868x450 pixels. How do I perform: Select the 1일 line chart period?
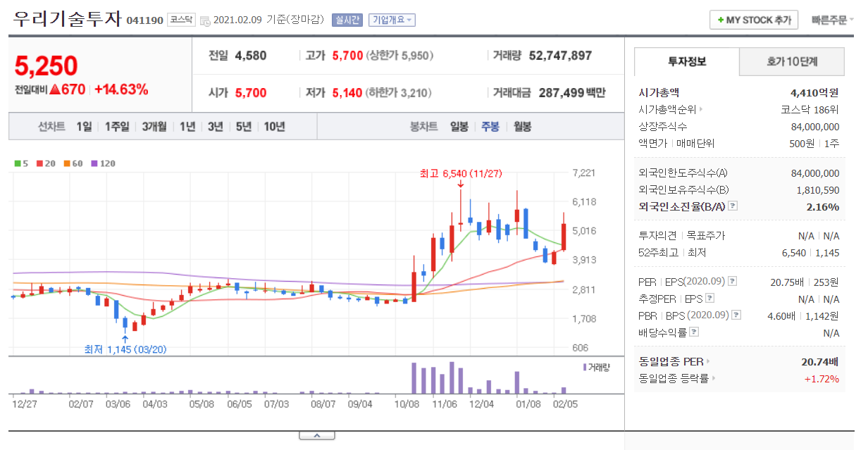point(84,127)
